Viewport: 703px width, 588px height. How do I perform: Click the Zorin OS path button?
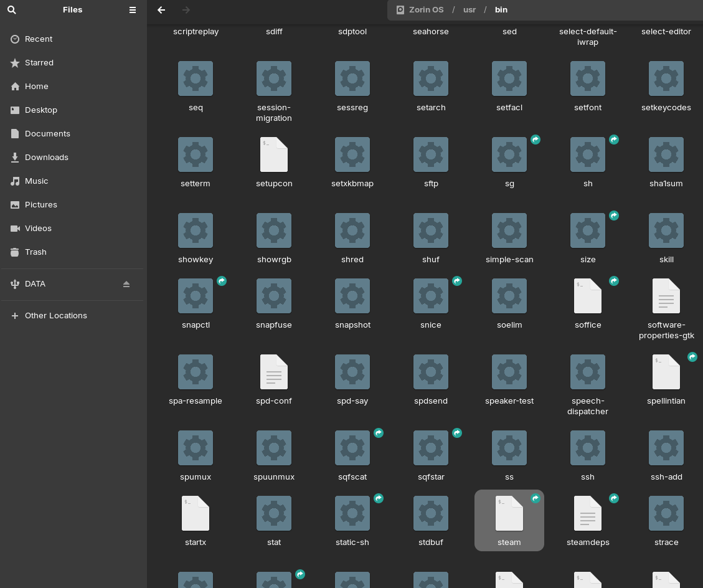coord(420,10)
